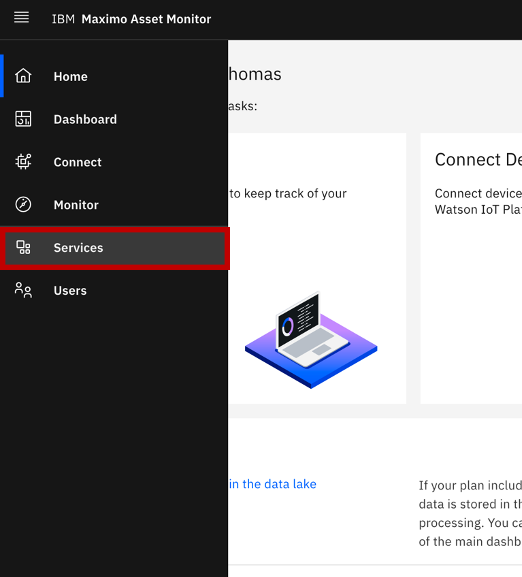Select Connect in the side menu

point(114,162)
